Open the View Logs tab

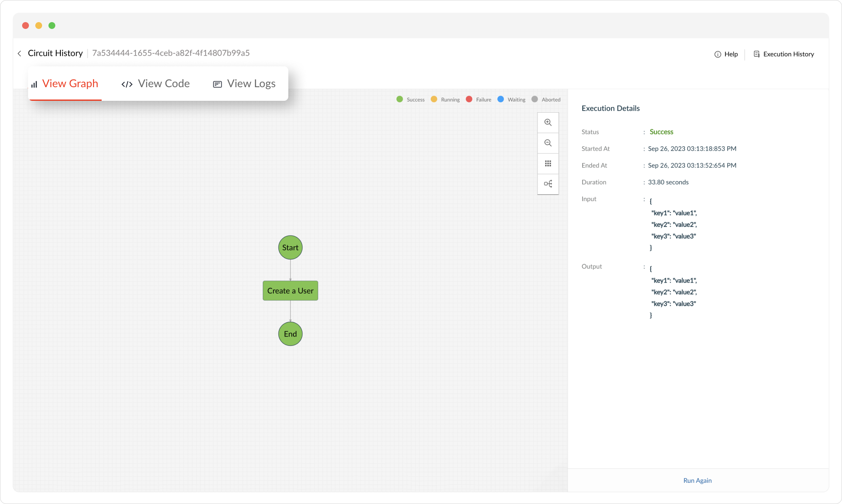(x=251, y=84)
